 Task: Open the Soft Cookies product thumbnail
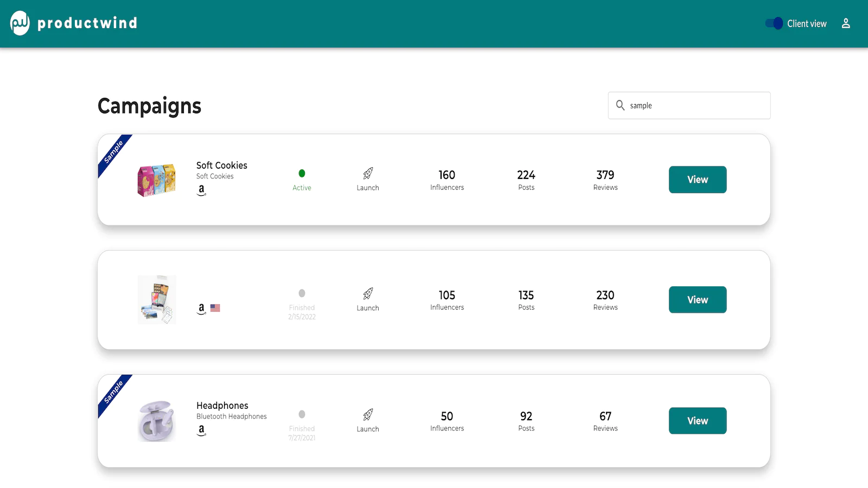[x=156, y=180]
